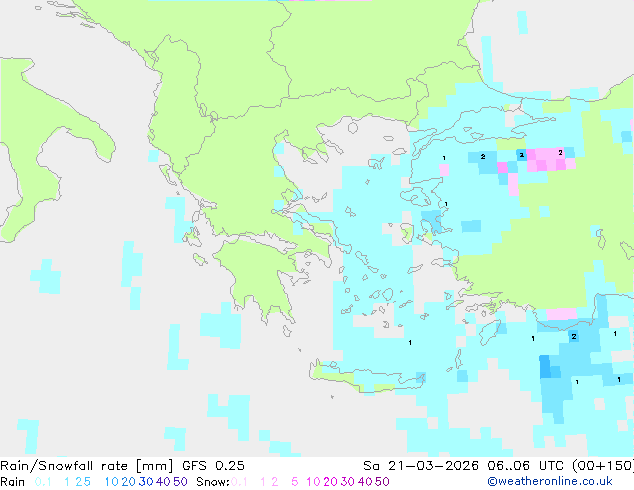Select the "(00+150)" forecast offset text

tap(603, 466)
